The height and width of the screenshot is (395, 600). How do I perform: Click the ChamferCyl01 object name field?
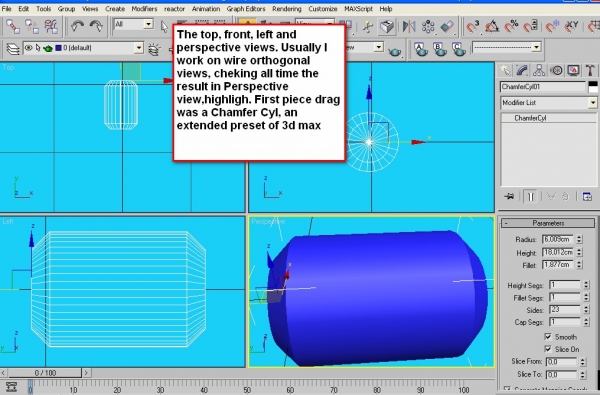coord(543,87)
